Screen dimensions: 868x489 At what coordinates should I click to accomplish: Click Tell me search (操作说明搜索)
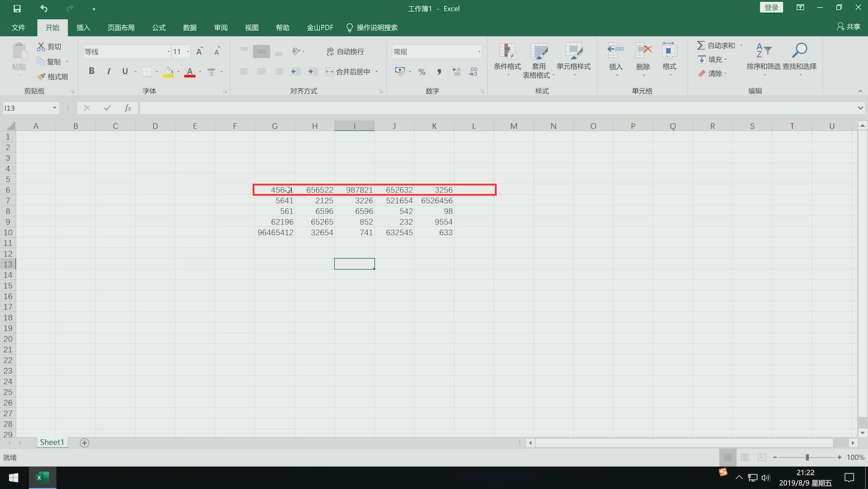[x=372, y=28]
